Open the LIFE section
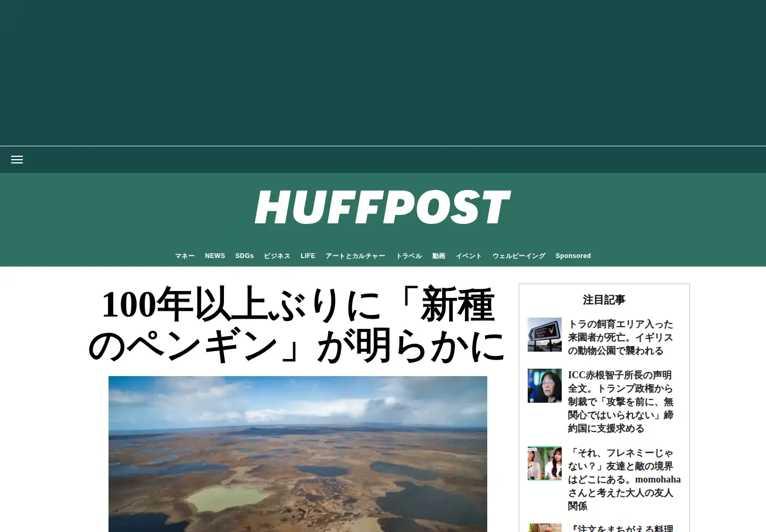 (308, 256)
